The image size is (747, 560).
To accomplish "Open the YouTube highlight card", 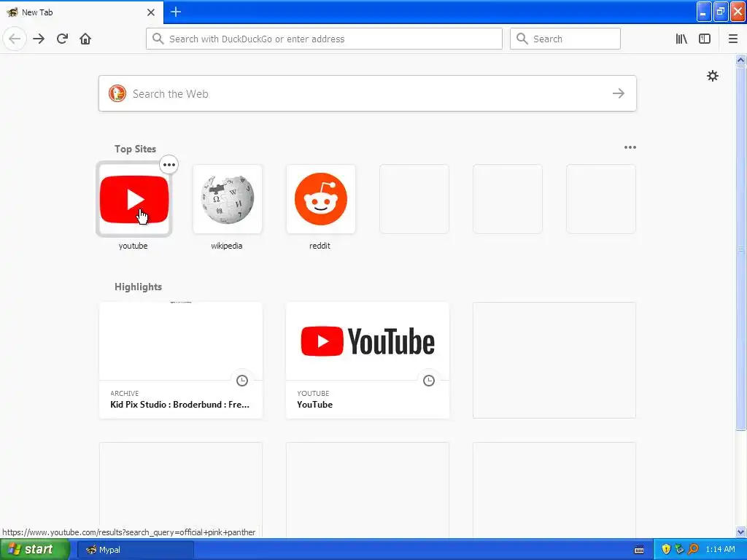I will (x=368, y=360).
